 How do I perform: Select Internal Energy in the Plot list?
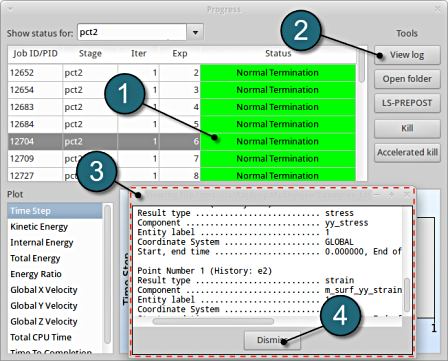[x=55, y=242]
